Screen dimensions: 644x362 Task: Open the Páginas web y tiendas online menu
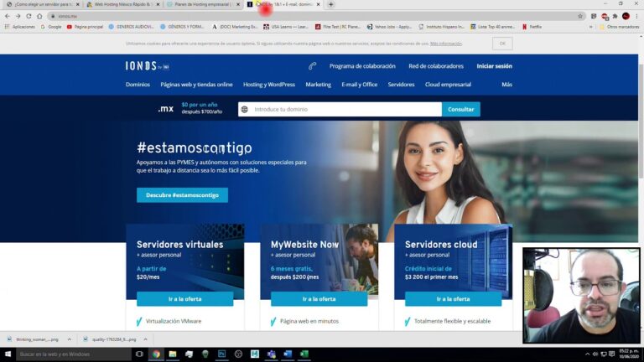tap(196, 85)
